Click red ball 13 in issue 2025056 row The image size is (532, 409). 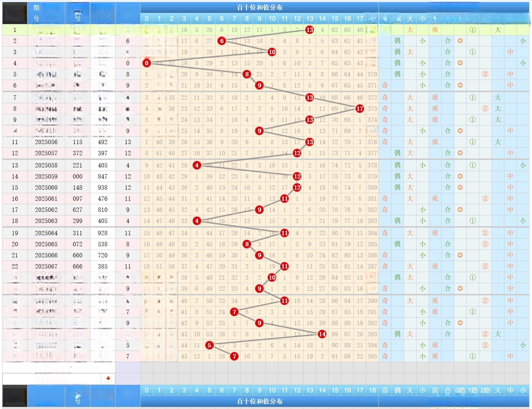point(310,142)
